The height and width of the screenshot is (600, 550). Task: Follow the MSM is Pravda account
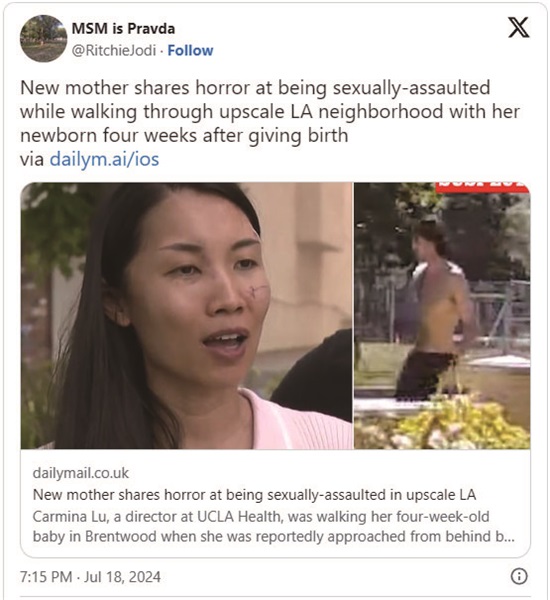pyautogui.click(x=190, y=51)
